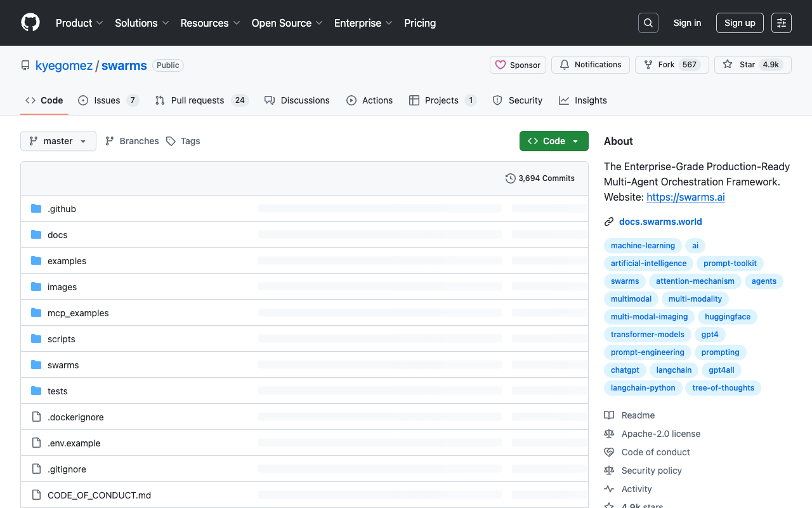This screenshot has width=812, height=508.
Task: View all Branches
Action: [x=132, y=141]
